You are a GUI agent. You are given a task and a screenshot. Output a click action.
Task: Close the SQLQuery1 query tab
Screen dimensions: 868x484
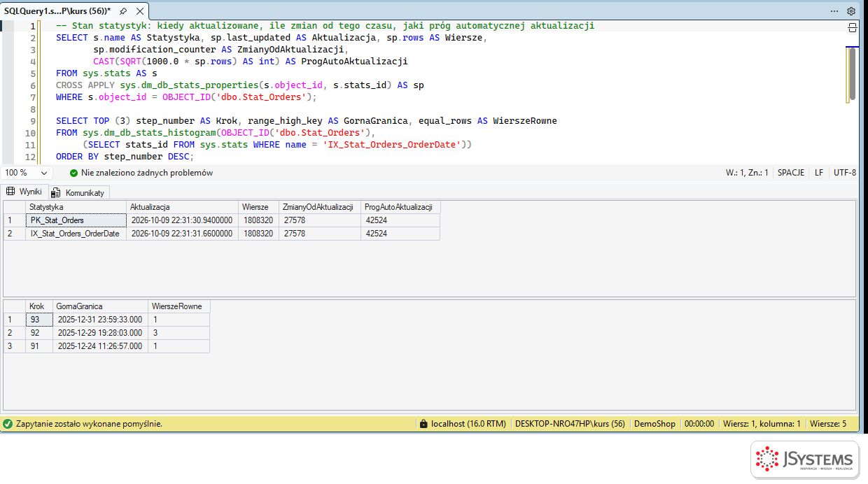click(x=139, y=11)
